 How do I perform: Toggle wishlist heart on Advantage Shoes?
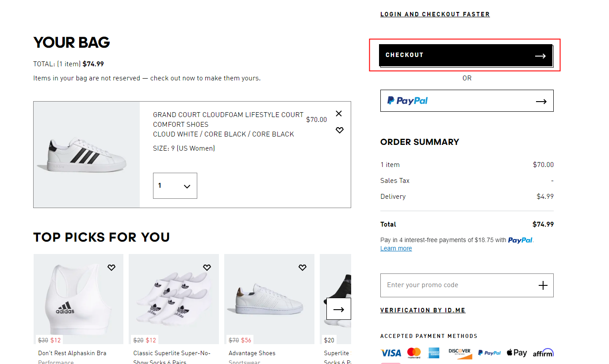(x=303, y=267)
